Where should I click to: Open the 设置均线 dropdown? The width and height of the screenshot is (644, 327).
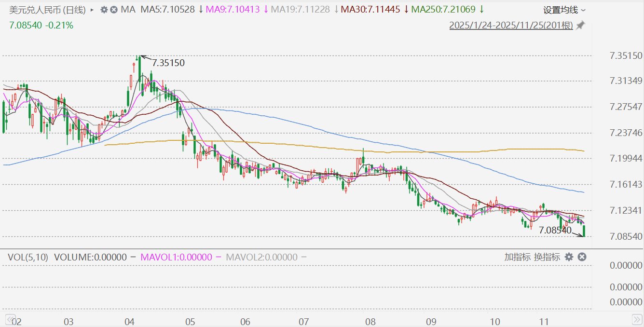pos(564,10)
